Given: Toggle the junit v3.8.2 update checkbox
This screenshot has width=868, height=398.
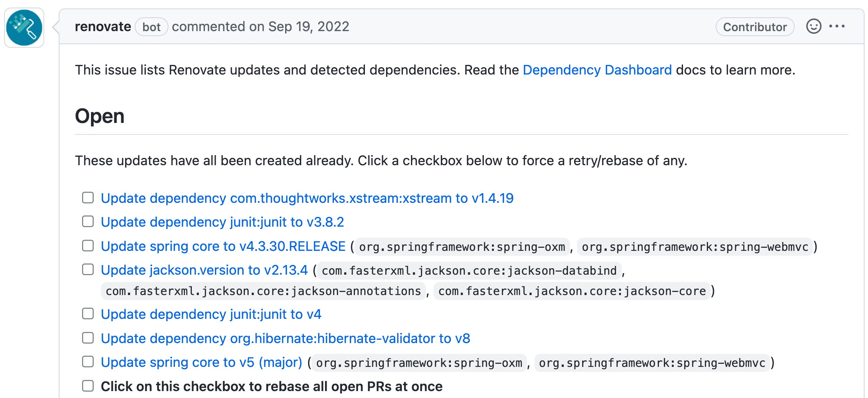Looking at the screenshot, I should click(x=88, y=222).
